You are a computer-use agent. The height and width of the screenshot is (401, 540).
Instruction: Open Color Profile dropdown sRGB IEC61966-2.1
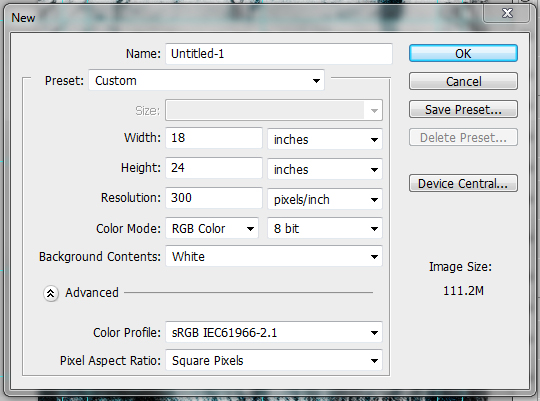click(274, 332)
